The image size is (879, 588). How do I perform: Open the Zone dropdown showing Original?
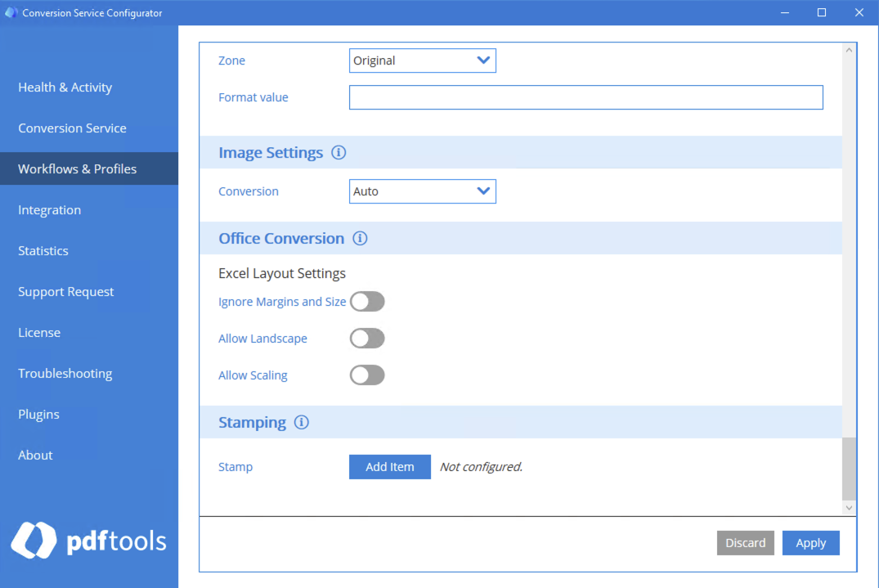coord(422,60)
